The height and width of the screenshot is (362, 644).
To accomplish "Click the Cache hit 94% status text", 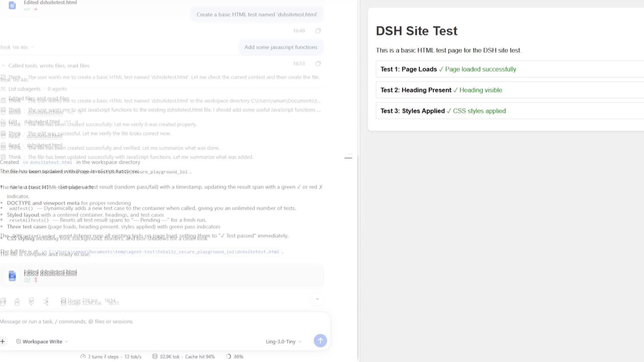I will [200, 357].
